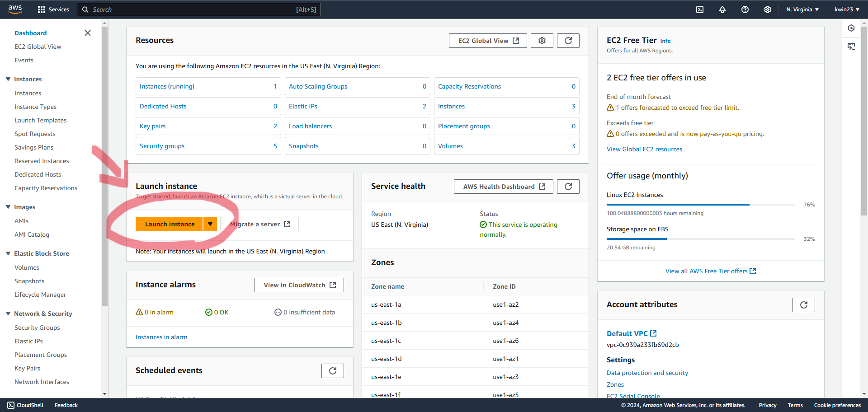This screenshot has width=868, height=412.
Task: Open Resources settings gear button
Action: click(542, 41)
